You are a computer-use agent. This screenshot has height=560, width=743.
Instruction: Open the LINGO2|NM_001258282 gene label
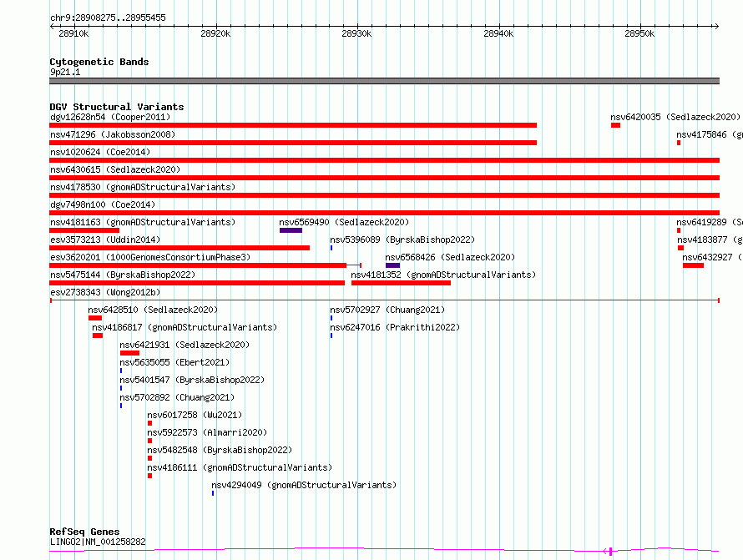(x=98, y=542)
